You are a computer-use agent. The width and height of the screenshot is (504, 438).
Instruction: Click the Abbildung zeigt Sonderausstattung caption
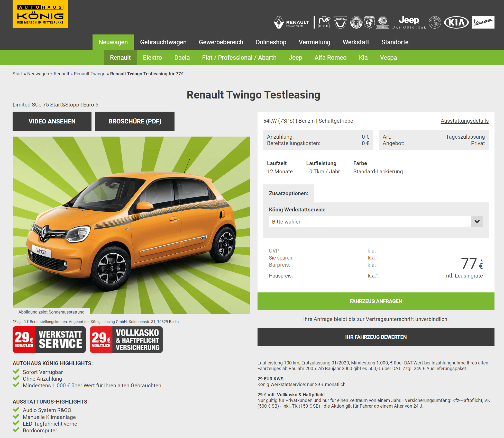tap(51, 312)
